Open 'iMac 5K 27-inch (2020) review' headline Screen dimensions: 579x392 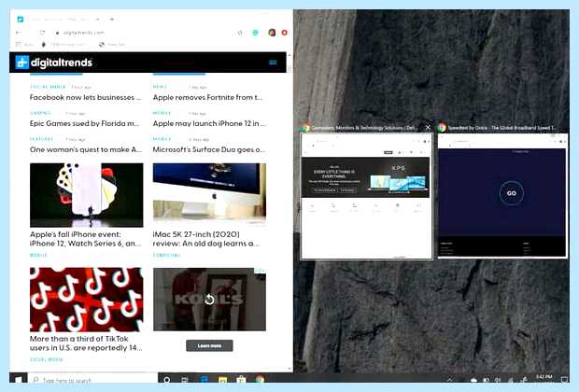(206, 239)
